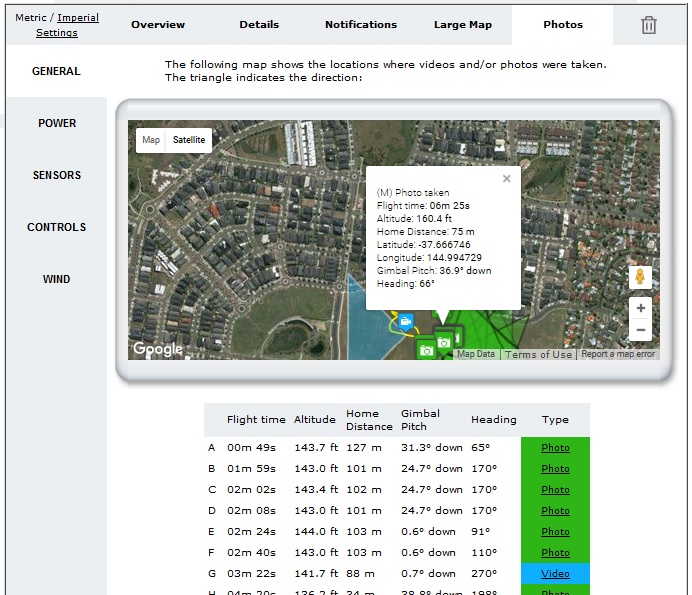Delete flight using the trash can icon
The width and height of the screenshot is (692, 595).
coord(648,25)
